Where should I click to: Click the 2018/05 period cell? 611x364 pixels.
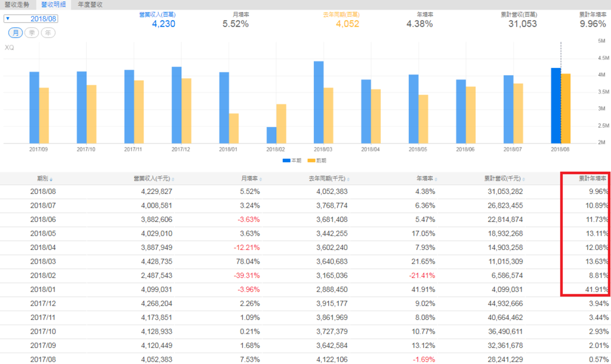click(43, 234)
